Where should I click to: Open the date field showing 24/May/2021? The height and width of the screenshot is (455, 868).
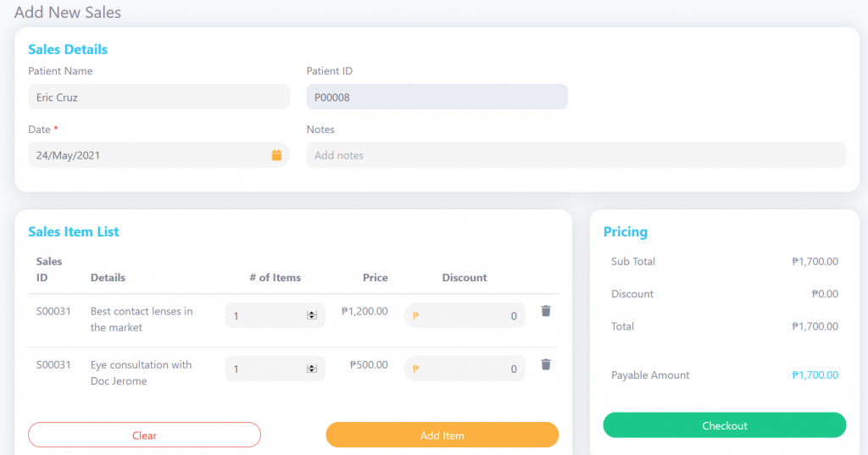click(x=159, y=155)
